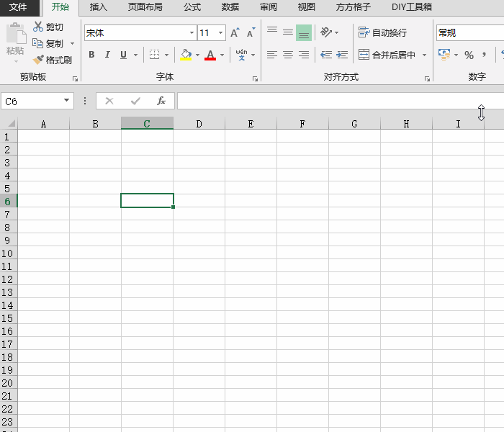Viewport: 504px width, 432px height.
Task: Switch to the 数据 Data tab
Action: [x=230, y=7]
